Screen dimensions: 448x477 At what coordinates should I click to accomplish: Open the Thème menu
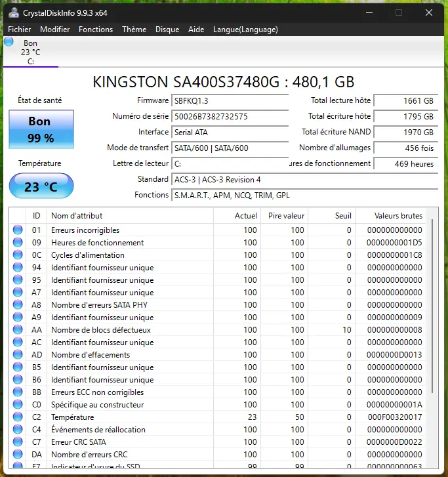(134, 30)
